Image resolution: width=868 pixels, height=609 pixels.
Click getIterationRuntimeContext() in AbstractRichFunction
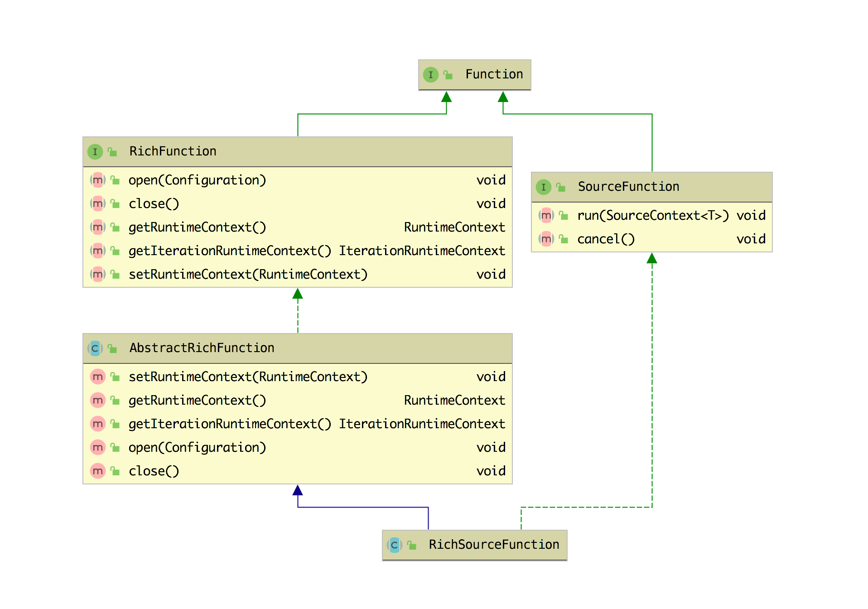230,424
